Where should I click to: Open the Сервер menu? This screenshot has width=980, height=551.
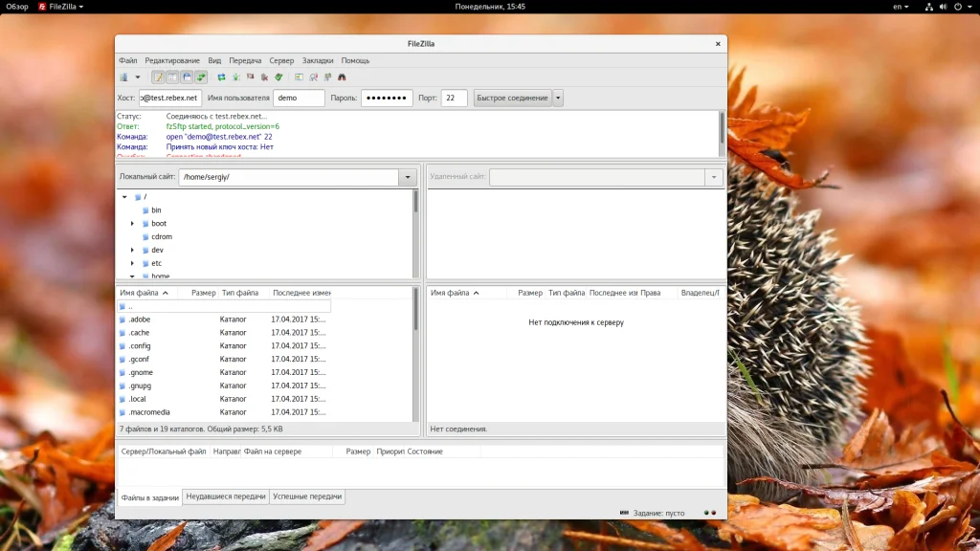[281, 60]
